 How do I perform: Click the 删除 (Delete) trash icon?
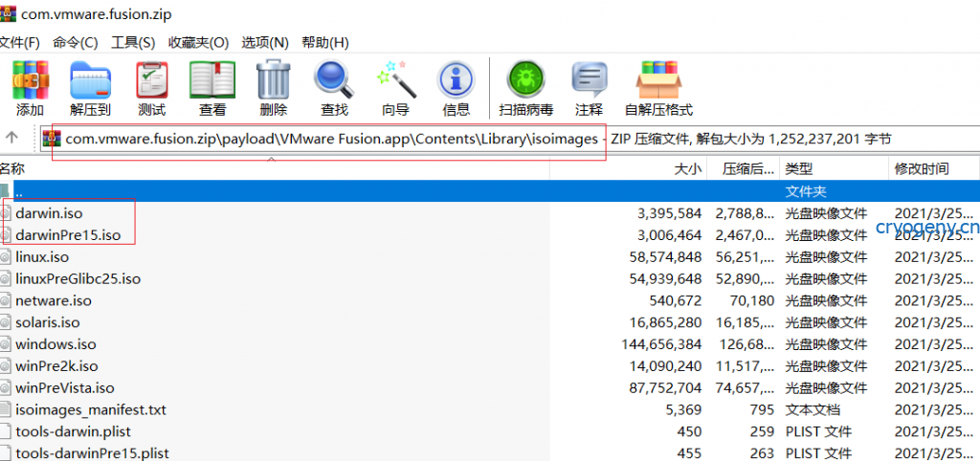273,80
